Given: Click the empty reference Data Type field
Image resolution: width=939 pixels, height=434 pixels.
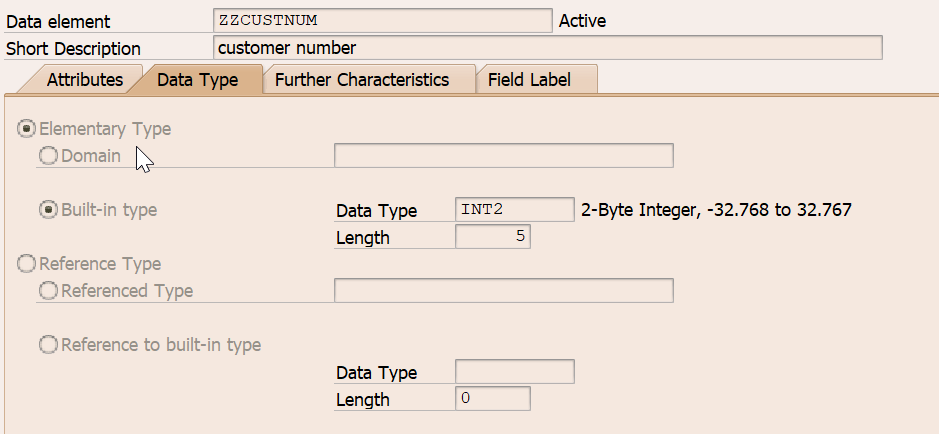Looking at the screenshot, I should pyautogui.click(x=514, y=372).
